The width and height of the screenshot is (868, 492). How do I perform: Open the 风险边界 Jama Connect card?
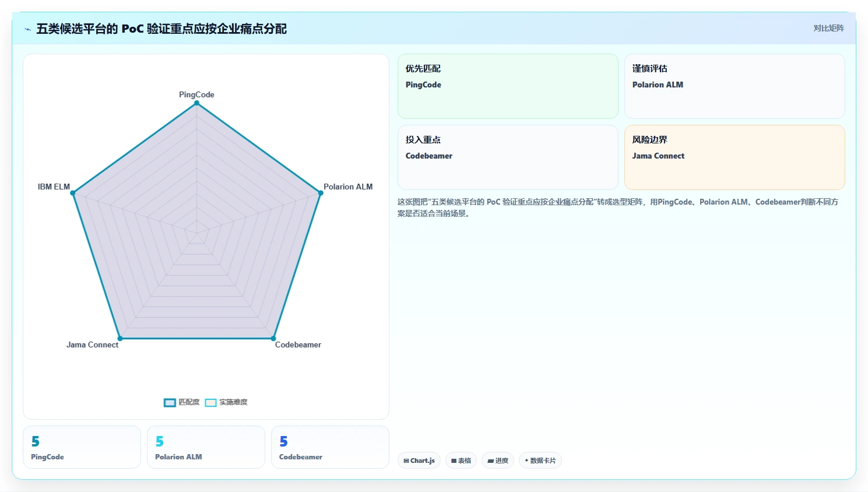pyautogui.click(x=735, y=157)
